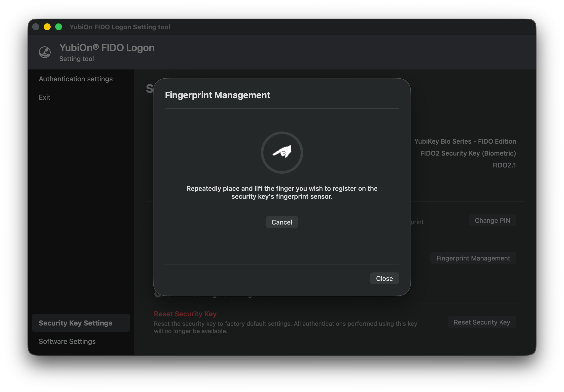The image size is (564, 392).
Task: Close the Fingerprint Management dialog
Action: click(x=384, y=278)
